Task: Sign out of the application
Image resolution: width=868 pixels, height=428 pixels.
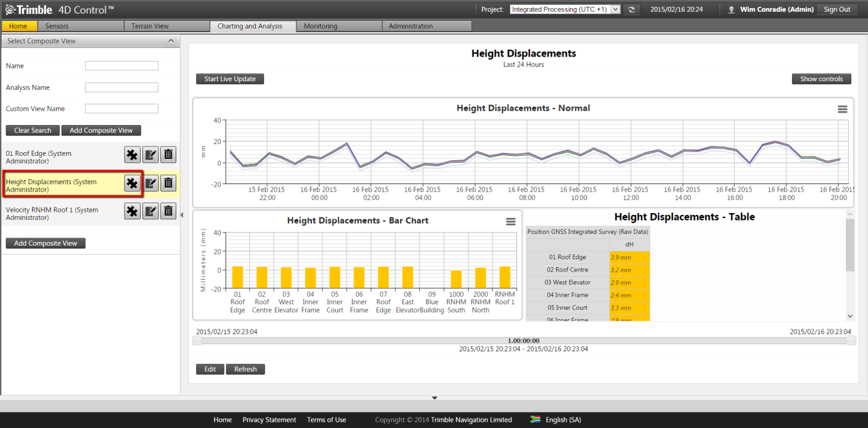Action: 837,9
